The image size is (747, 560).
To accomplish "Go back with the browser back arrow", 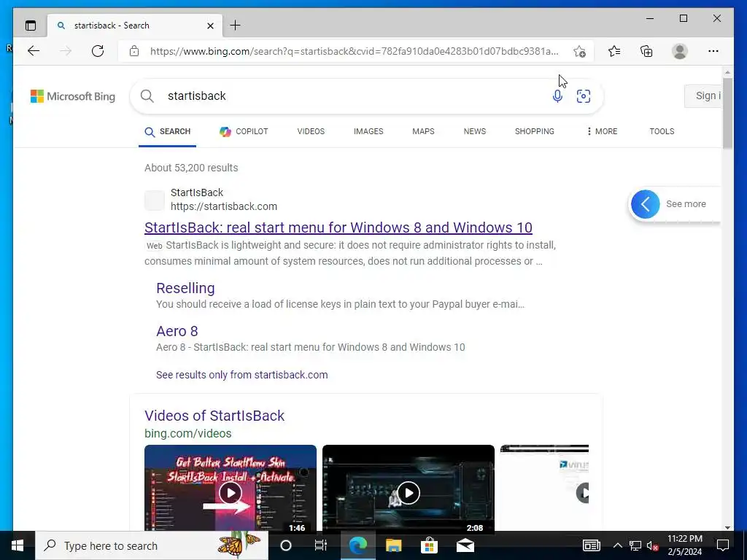I will [x=34, y=51].
